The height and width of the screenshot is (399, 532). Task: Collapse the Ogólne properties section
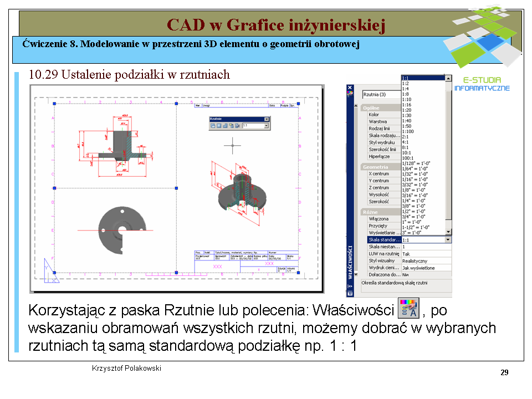[x=380, y=108]
